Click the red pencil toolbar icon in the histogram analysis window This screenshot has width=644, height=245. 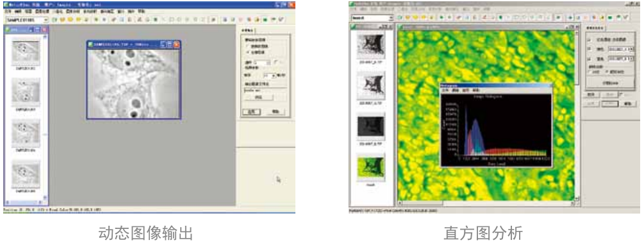484,18
